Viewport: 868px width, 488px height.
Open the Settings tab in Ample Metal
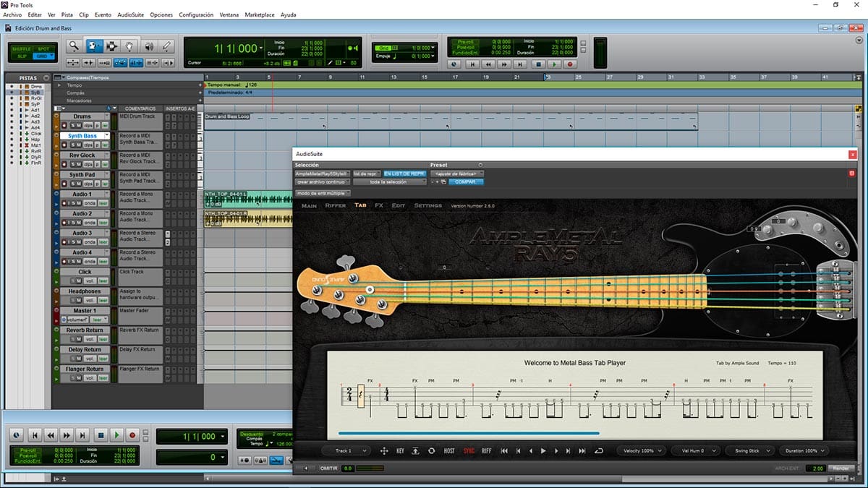tap(427, 206)
